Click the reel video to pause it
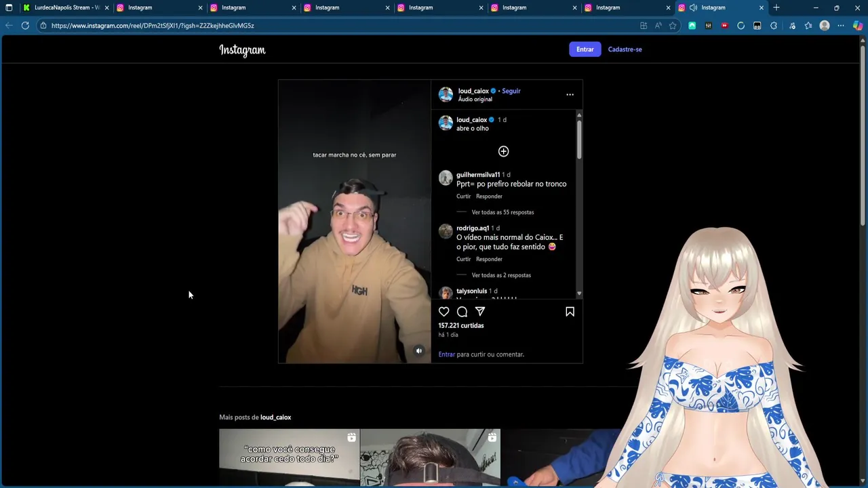 click(354, 222)
